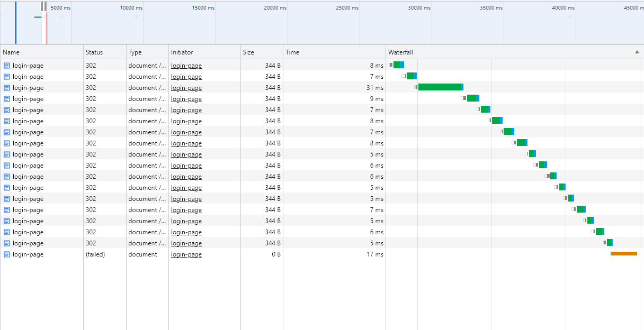Click the blue DOMContentLoaded line in overview
Screen dimensions: 644x330
coord(16,23)
